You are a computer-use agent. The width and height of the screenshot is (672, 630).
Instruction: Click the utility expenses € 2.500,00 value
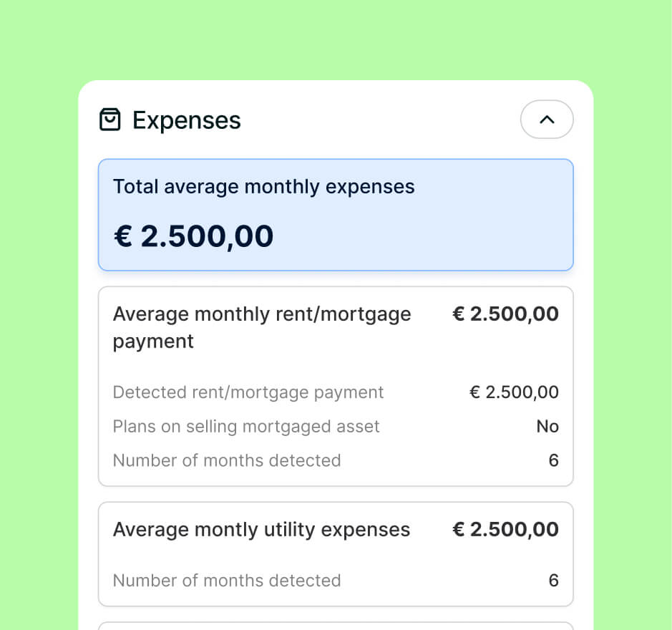[505, 530]
